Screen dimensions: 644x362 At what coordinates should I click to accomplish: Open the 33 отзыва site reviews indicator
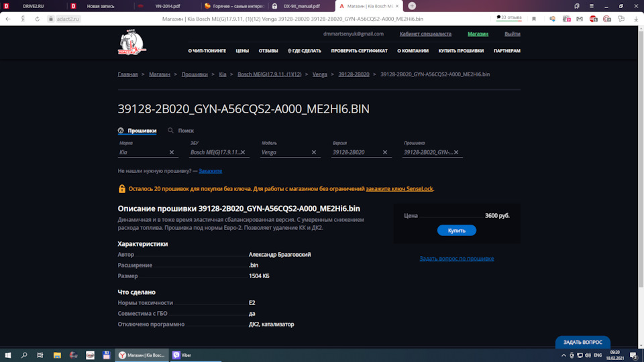[x=509, y=17]
